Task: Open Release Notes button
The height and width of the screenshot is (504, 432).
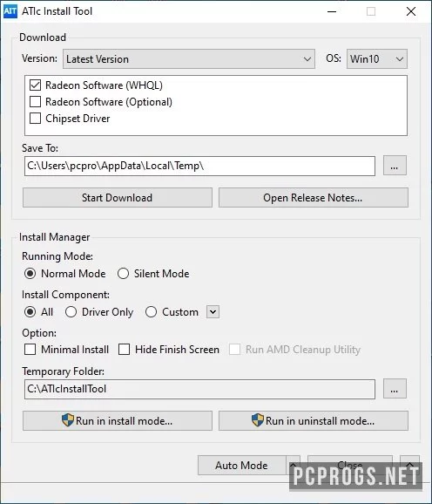Action: (314, 197)
